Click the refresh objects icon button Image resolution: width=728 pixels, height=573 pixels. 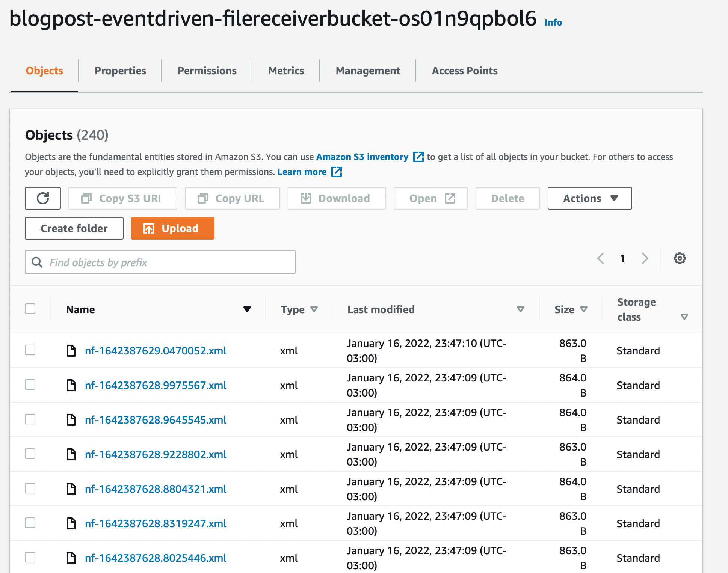coord(43,198)
